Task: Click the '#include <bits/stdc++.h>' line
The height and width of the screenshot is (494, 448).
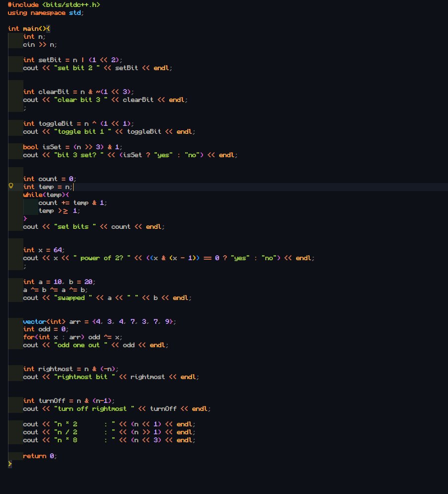Action: tap(54, 4)
